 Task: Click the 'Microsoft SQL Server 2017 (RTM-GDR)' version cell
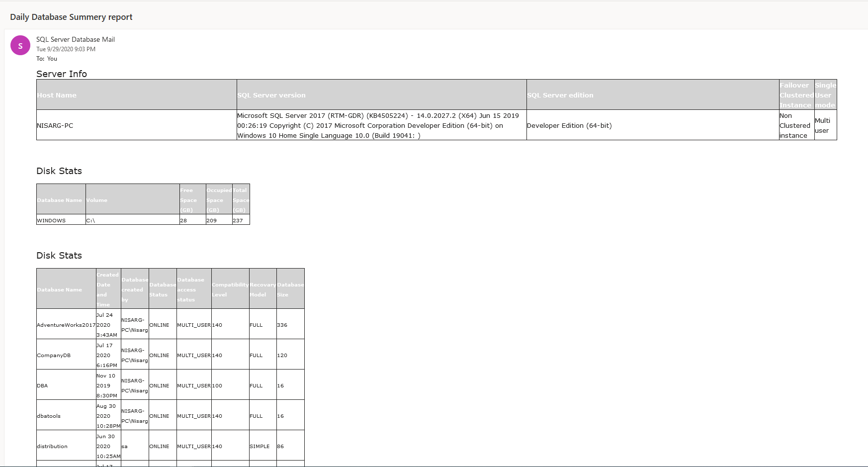pyautogui.click(x=382, y=125)
